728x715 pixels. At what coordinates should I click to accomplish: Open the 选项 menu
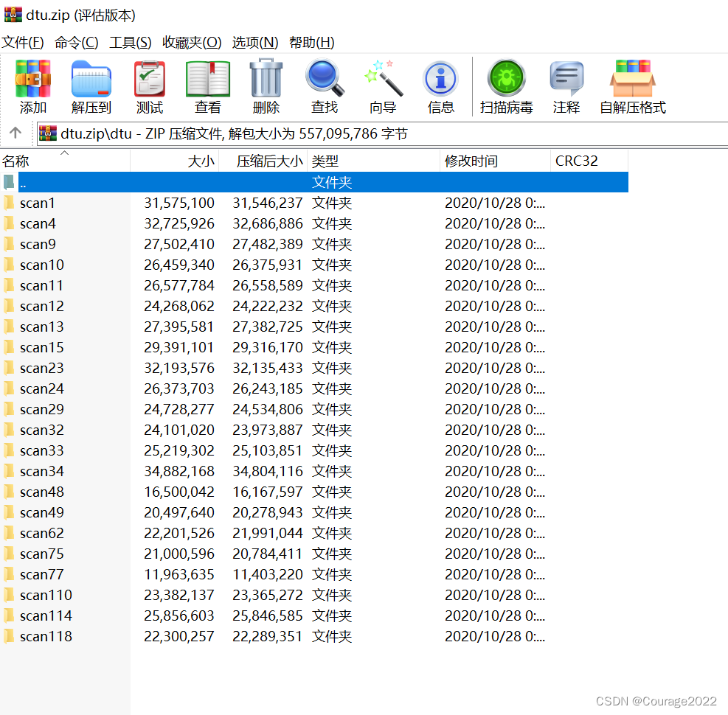[255, 43]
